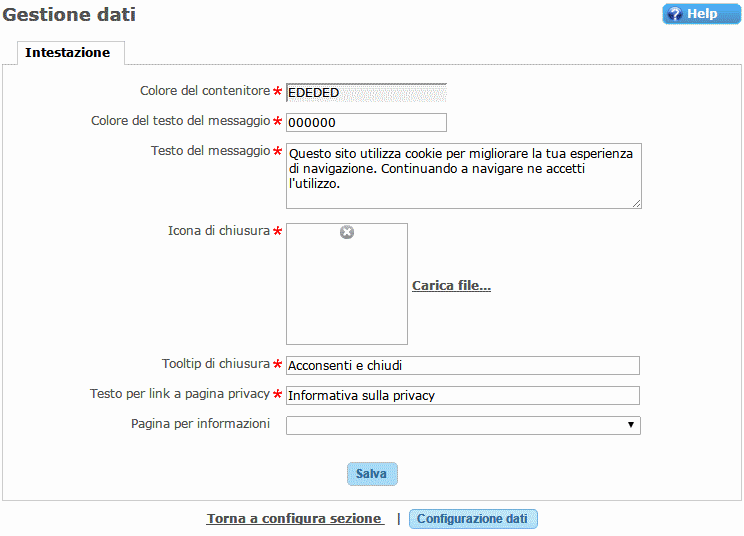Expand the Pagina per informazioni dropdown
The image size is (744, 536).
pos(463,425)
